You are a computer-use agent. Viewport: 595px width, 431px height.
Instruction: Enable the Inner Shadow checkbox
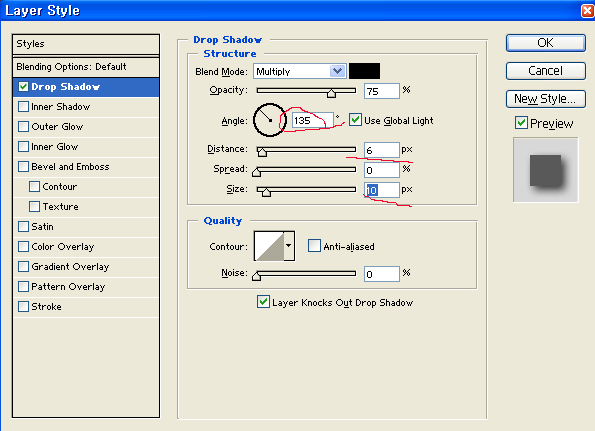click(x=24, y=107)
